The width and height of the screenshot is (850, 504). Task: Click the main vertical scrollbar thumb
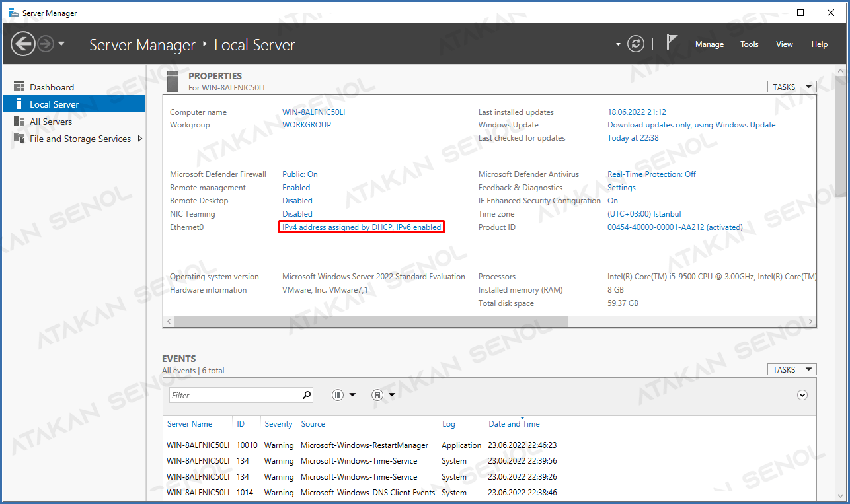(841, 135)
